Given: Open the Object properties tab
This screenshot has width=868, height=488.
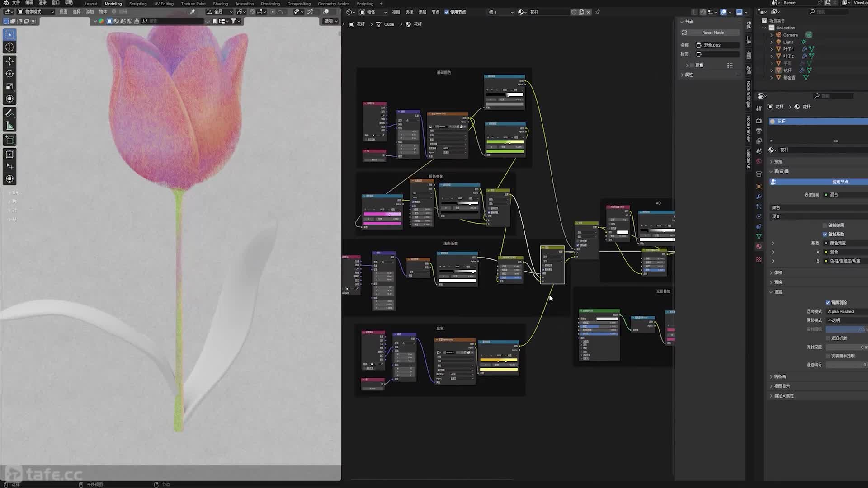Looking at the screenshot, I should coord(759,187).
